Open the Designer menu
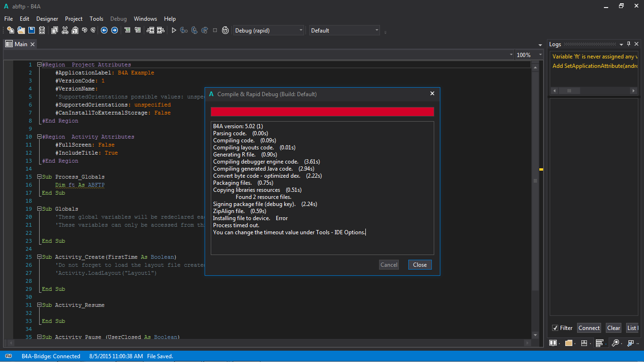This screenshot has width=644, height=362. click(x=47, y=19)
